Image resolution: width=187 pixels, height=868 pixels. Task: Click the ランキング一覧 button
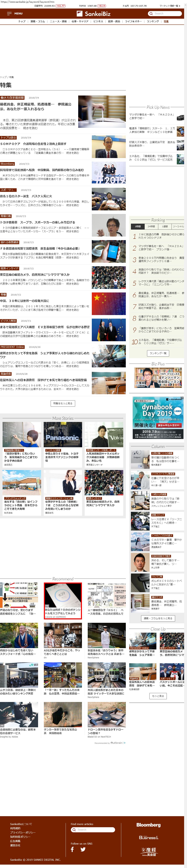point(158,353)
